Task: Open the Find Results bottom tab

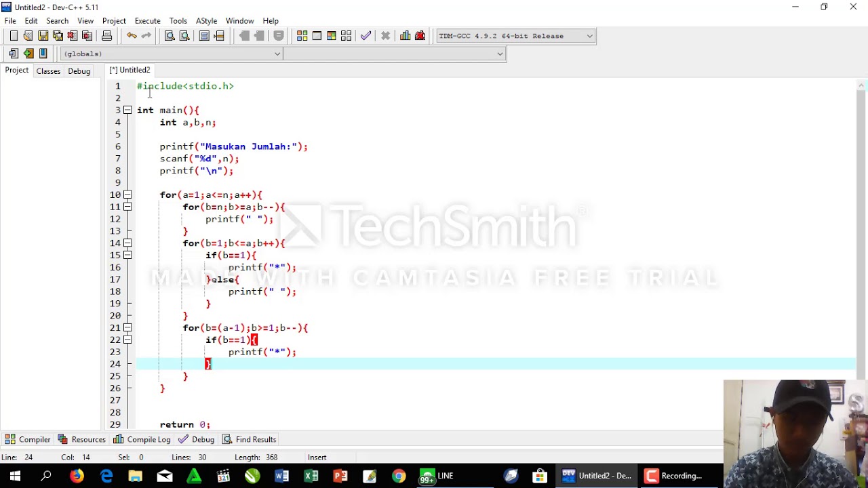Action: coord(250,439)
